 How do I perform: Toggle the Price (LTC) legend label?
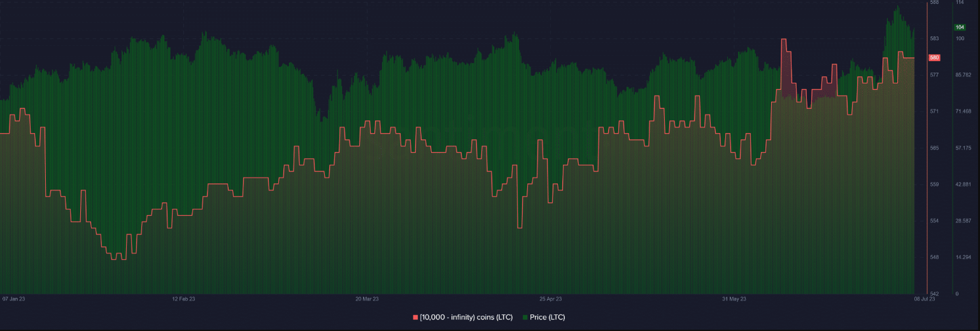click(x=547, y=317)
